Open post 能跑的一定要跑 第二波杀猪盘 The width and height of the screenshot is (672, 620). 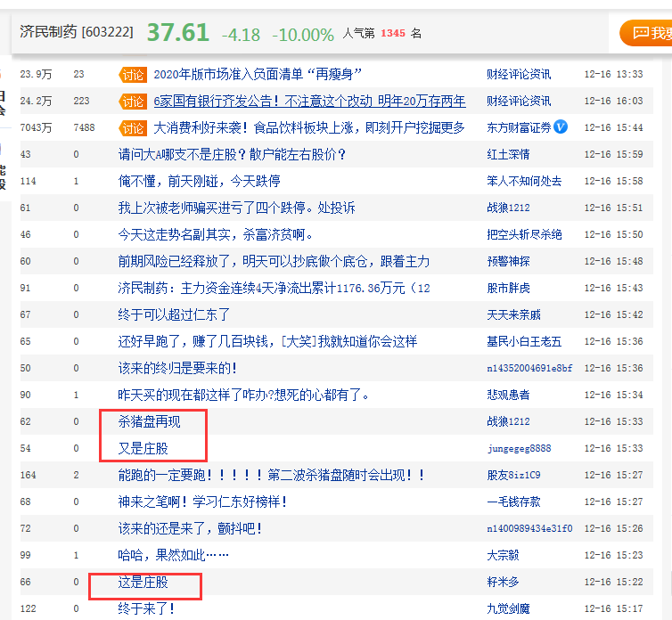coord(271,475)
